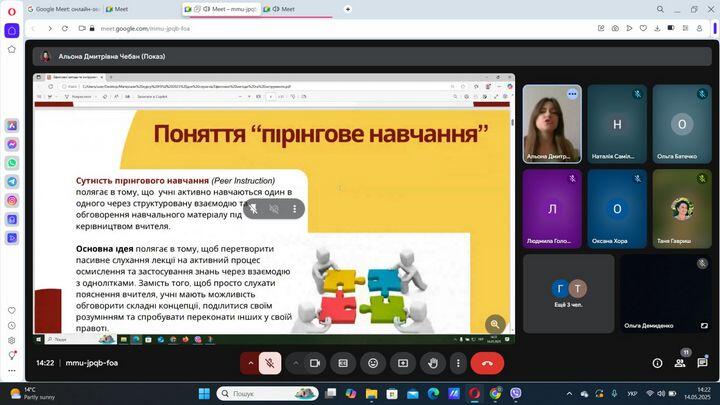Open Opera search tabs icon
Image resolution: width=720 pixels, height=405 pixels.
(x=660, y=9)
